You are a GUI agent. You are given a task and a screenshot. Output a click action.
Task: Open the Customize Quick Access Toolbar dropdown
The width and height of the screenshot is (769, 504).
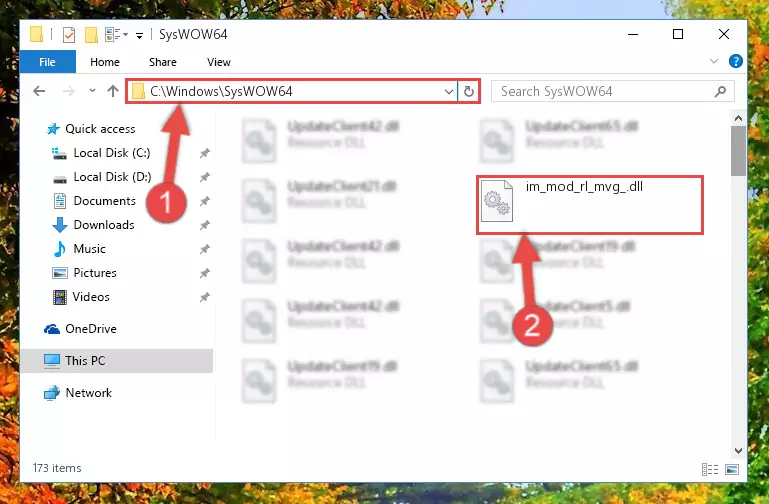click(139, 35)
